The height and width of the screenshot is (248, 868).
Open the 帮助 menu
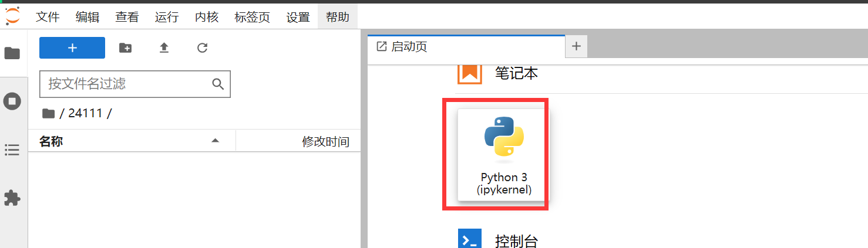pos(338,17)
